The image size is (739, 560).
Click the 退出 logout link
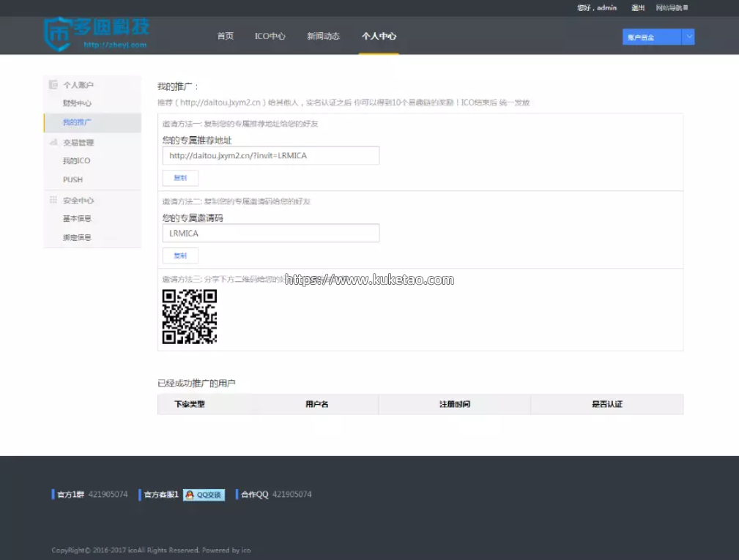638,8
